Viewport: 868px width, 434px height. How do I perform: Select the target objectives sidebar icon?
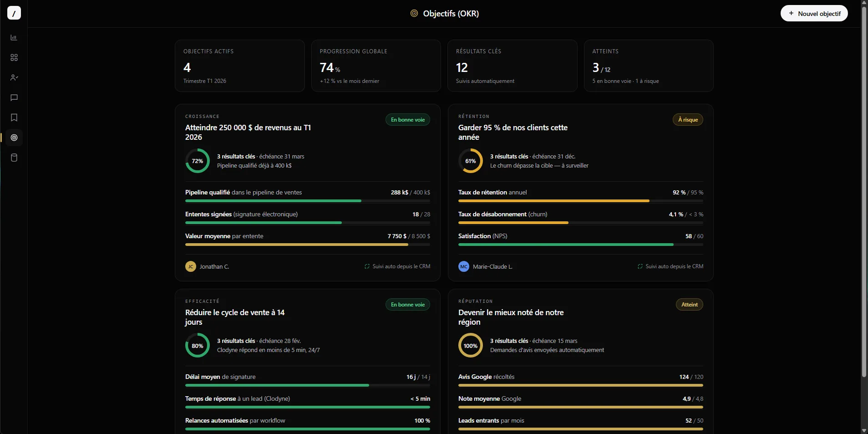tap(14, 138)
